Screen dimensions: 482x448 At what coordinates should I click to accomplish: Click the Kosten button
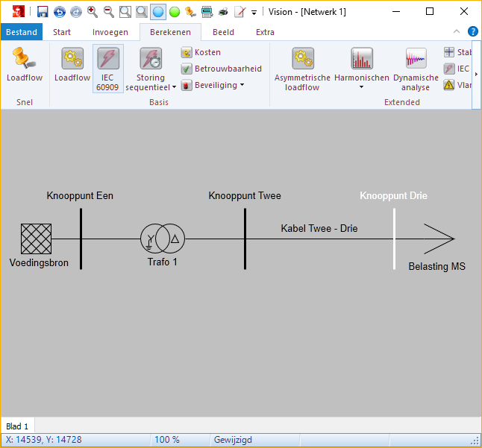201,52
